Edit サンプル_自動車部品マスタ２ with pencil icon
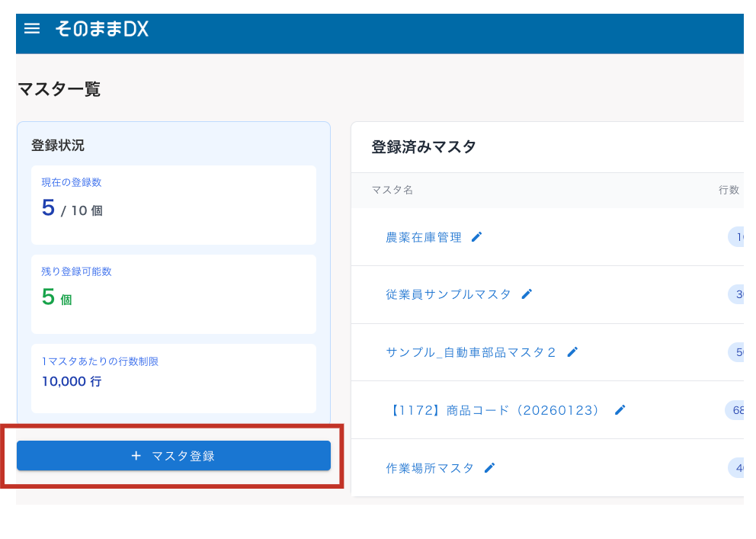 pyautogui.click(x=572, y=351)
